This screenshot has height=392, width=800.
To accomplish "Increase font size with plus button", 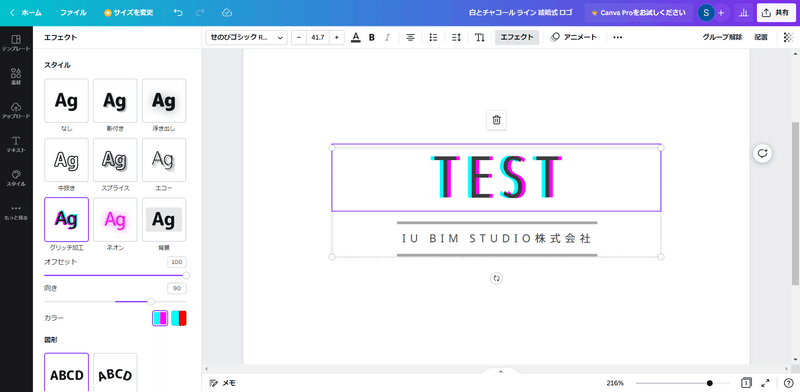I will pyautogui.click(x=337, y=37).
